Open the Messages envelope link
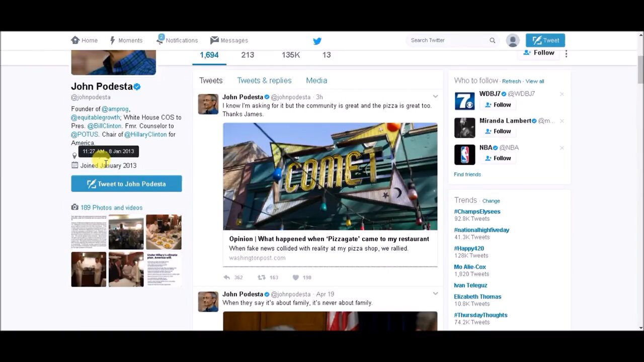Image resolution: width=644 pixels, height=362 pixels. (x=229, y=40)
